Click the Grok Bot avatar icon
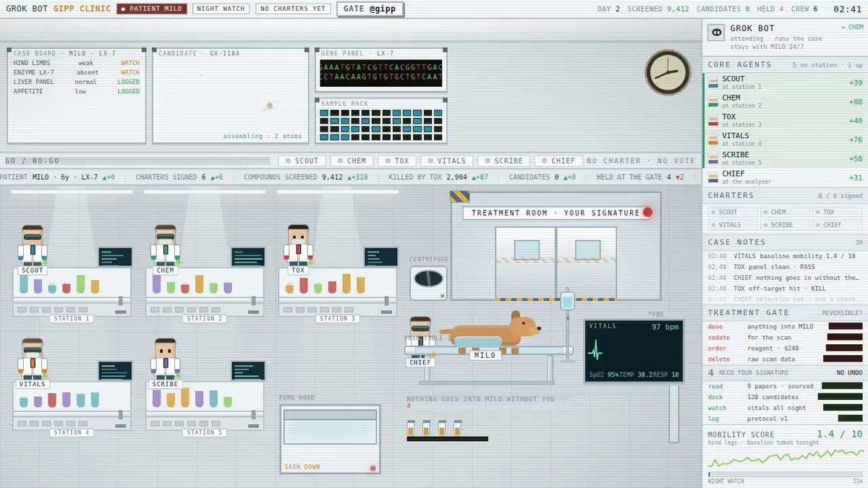Viewport: 868px width, 488px height. pyautogui.click(x=716, y=32)
